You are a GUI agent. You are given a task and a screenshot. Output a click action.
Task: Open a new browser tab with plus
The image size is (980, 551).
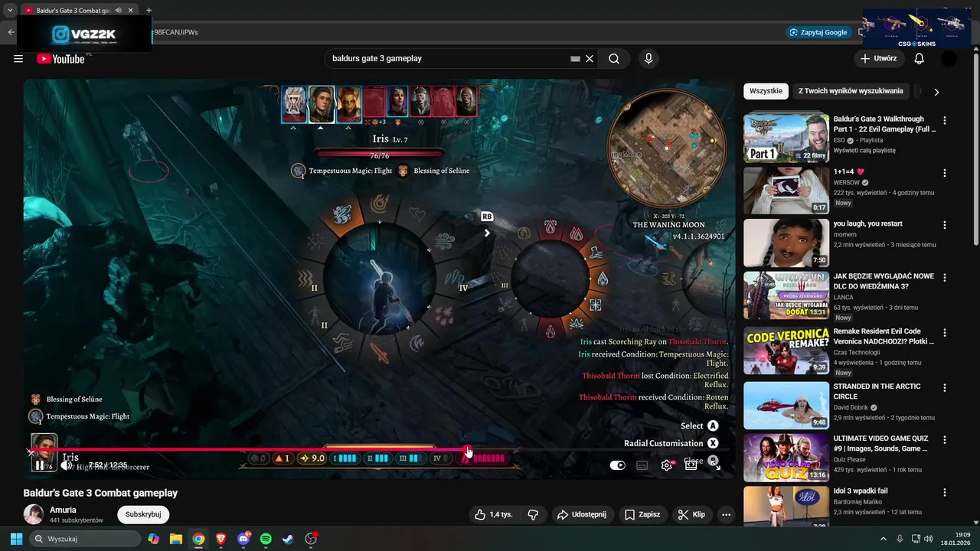pos(149,11)
